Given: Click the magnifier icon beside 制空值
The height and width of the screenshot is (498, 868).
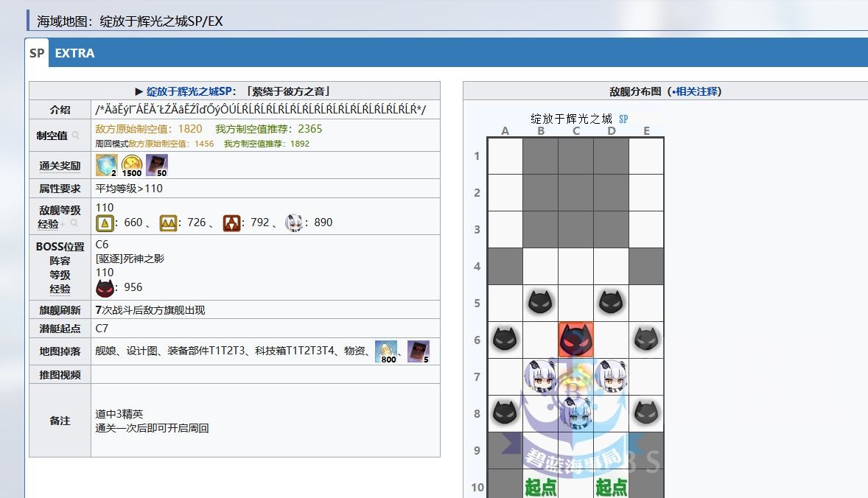Looking at the screenshot, I should coord(75,135).
